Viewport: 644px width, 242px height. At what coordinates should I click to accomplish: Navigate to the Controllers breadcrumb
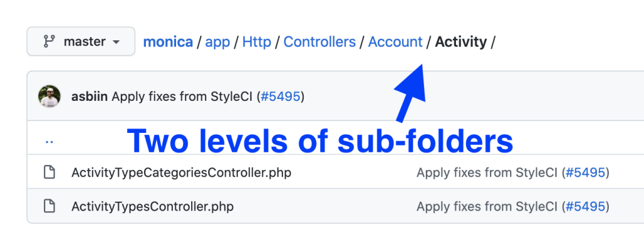pyautogui.click(x=319, y=42)
